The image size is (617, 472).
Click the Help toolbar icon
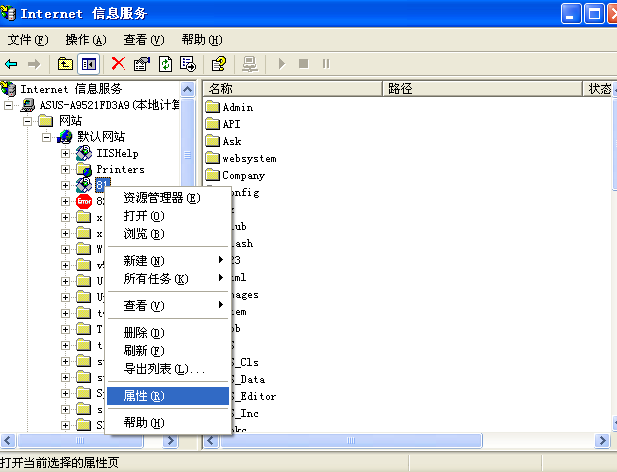(218, 64)
